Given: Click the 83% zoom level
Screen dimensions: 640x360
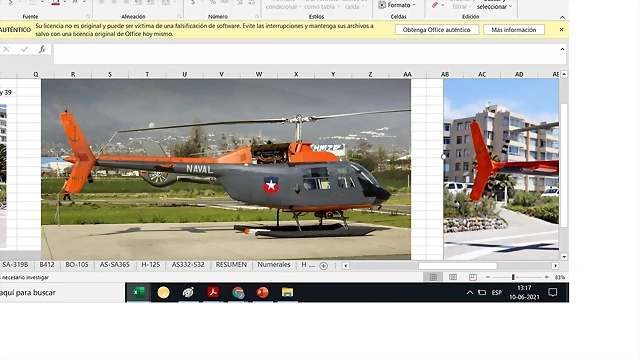Looking at the screenshot, I should coord(560,277).
